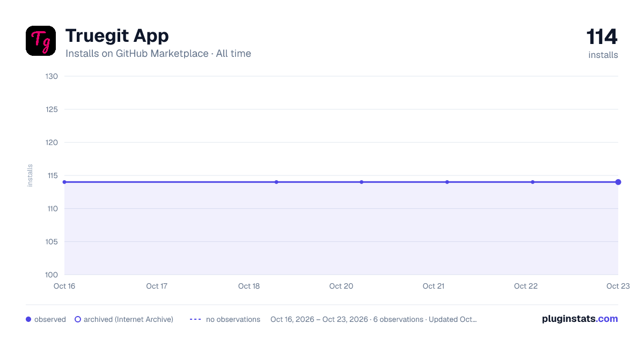Click the 'Oct 16, 2026 – Oct 23, 2026' date range text
This screenshot has height=338, width=644.
click(319, 319)
